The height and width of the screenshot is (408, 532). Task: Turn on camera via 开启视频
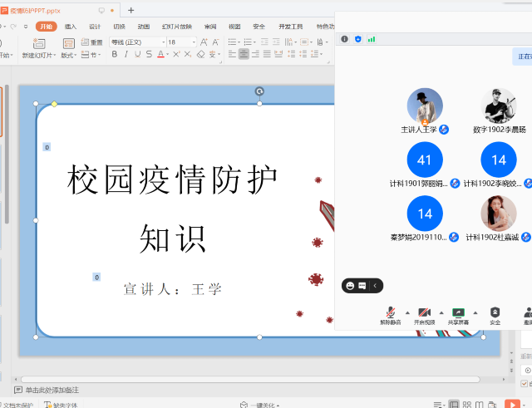point(425,316)
